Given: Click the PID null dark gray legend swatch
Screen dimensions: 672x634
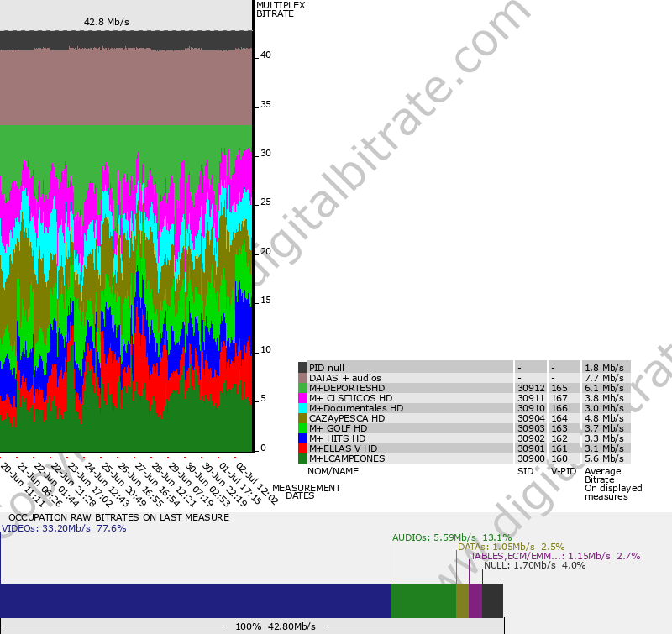Looking at the screenshot, I should tap(302, 368).
